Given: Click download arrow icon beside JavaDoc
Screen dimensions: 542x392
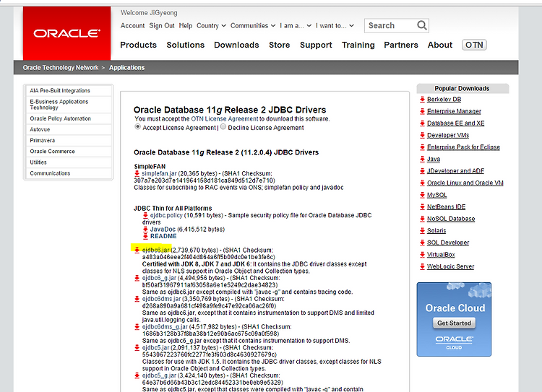Looking at the screenshot, I should pyautogui.click(x=145, y=230).
